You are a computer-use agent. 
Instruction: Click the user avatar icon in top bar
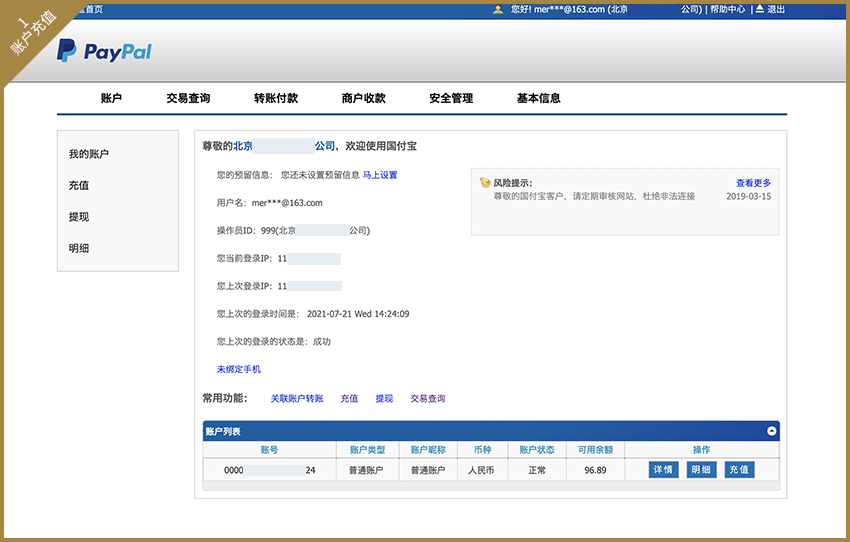(x=498, y=9)
